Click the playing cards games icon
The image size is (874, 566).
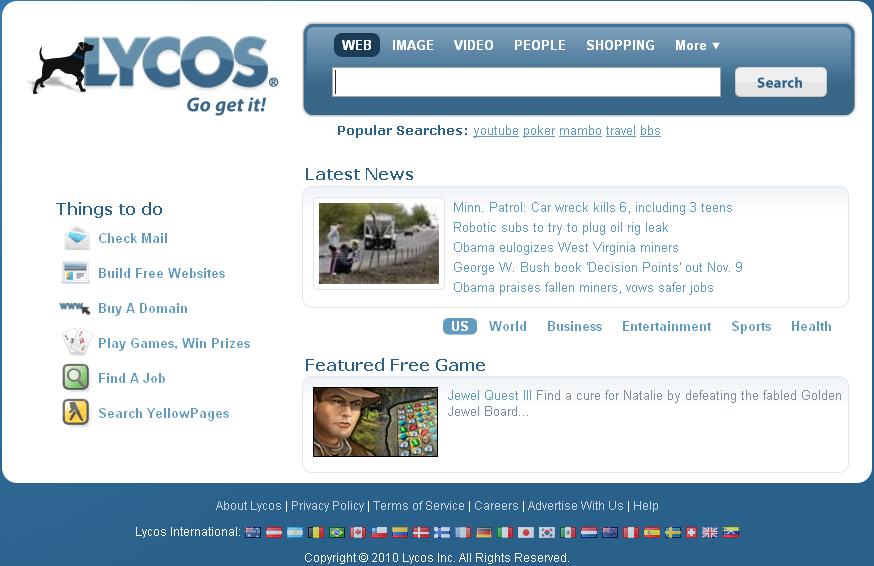[77, 343]
